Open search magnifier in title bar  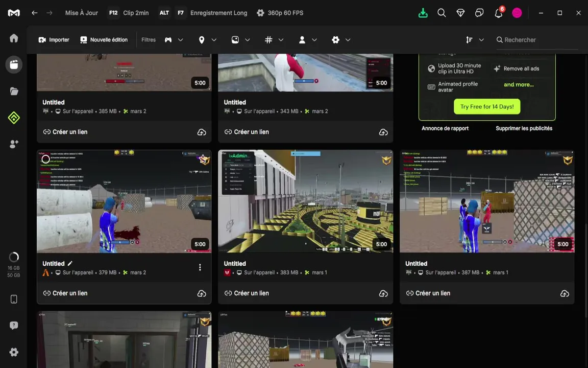(x=442, y=13)
